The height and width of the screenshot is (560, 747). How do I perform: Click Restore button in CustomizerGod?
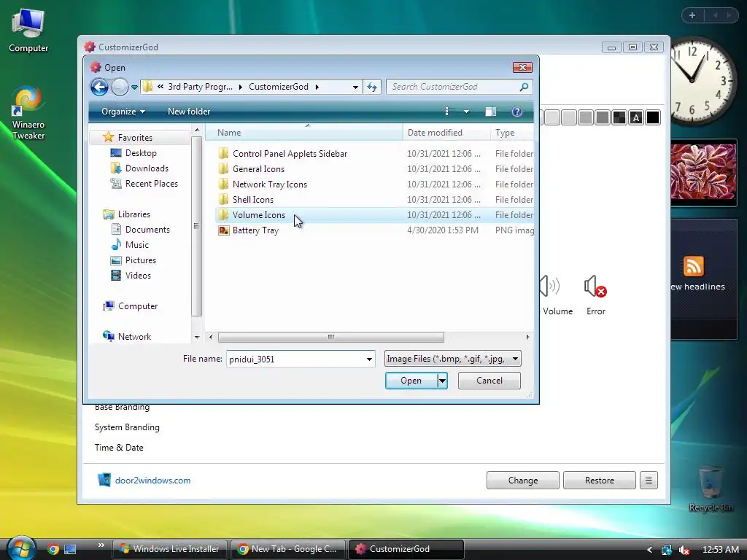tap(600, 481)
